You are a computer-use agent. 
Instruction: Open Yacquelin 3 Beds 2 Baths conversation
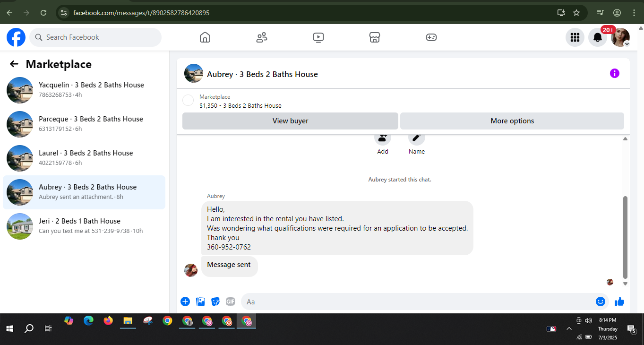84,90
